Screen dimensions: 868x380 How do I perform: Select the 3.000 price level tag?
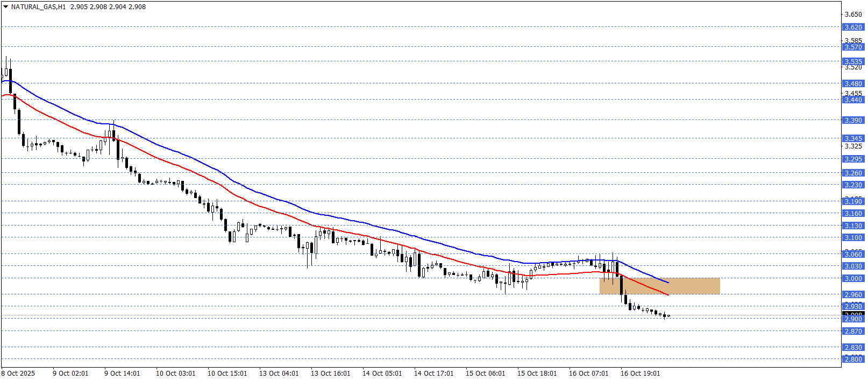[x=853, y=279]
